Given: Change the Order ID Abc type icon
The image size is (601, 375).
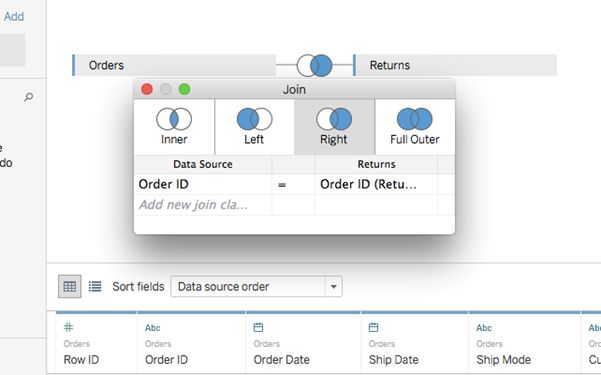Looking at the screenshot, I should tap(153, 328).
